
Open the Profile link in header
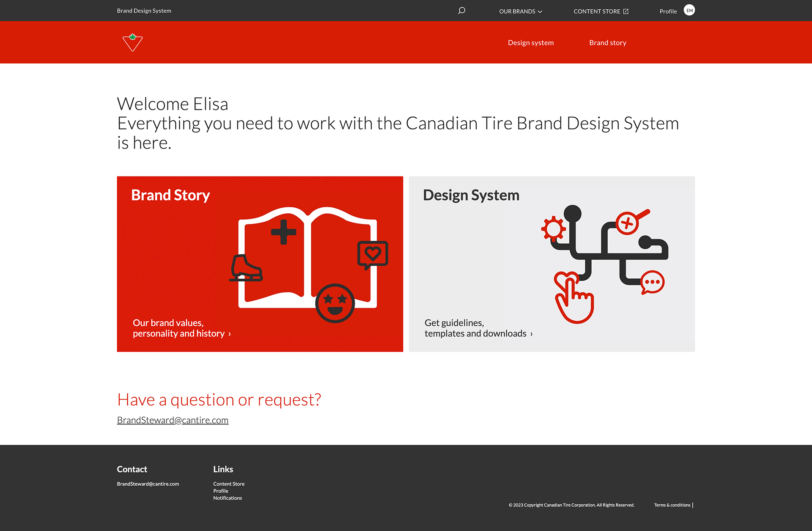pos(668,11)
